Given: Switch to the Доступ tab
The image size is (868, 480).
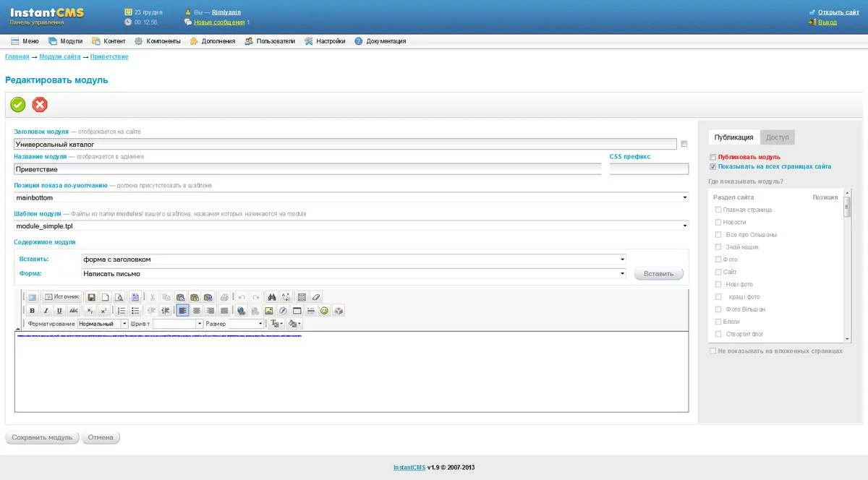Looking at the screenshot, I should tap(778, 137).
